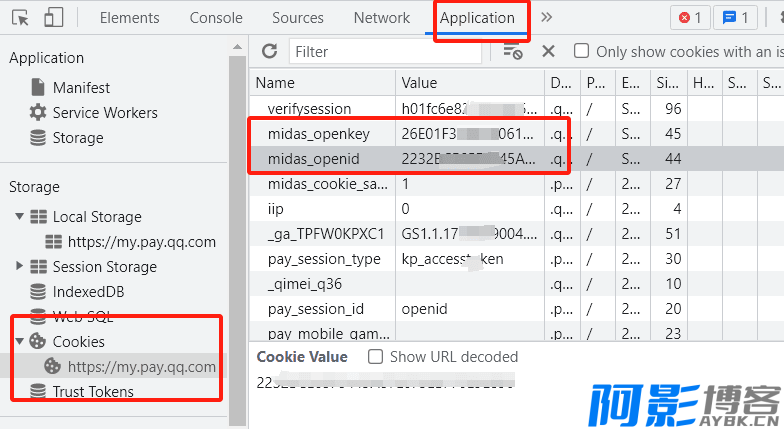Click the Cookies cookie icon

38,342
